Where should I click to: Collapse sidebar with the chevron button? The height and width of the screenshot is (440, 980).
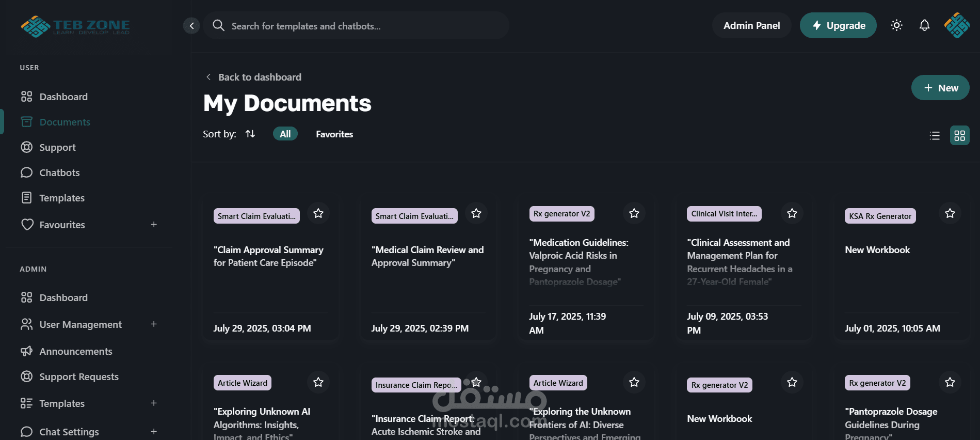point(191,26)
